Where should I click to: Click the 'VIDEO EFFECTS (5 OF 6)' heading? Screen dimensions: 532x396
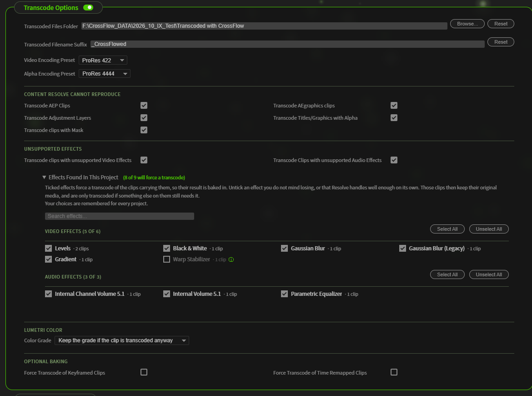73,231
